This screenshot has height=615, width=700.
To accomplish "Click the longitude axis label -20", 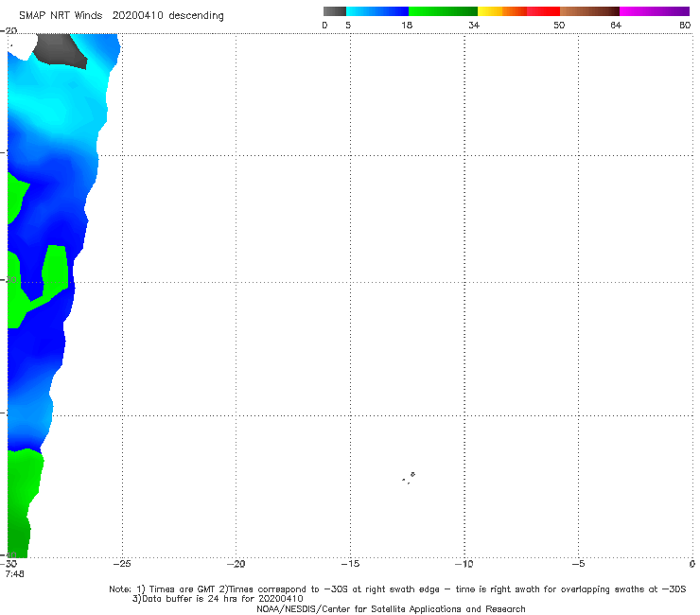I will pyautogui.click(x=236, y=564).
